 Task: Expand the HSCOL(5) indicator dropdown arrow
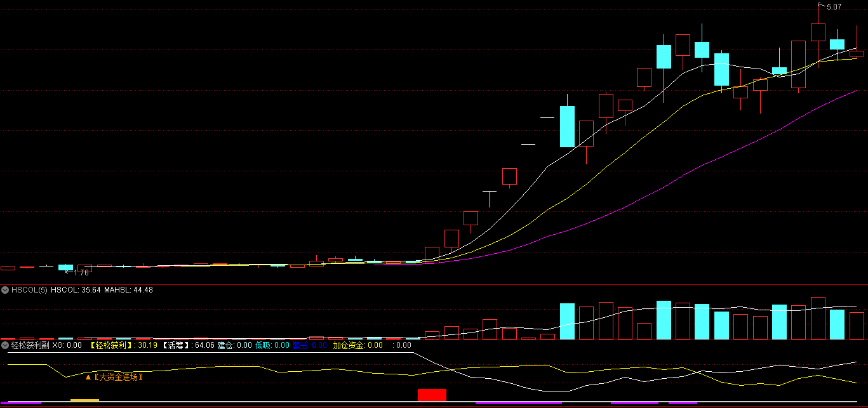click(x=5, y=290)
